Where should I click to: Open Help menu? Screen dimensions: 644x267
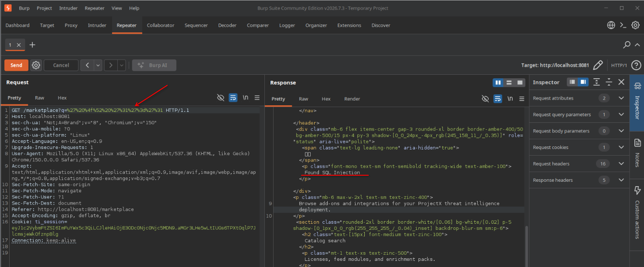tap(134, 8)
